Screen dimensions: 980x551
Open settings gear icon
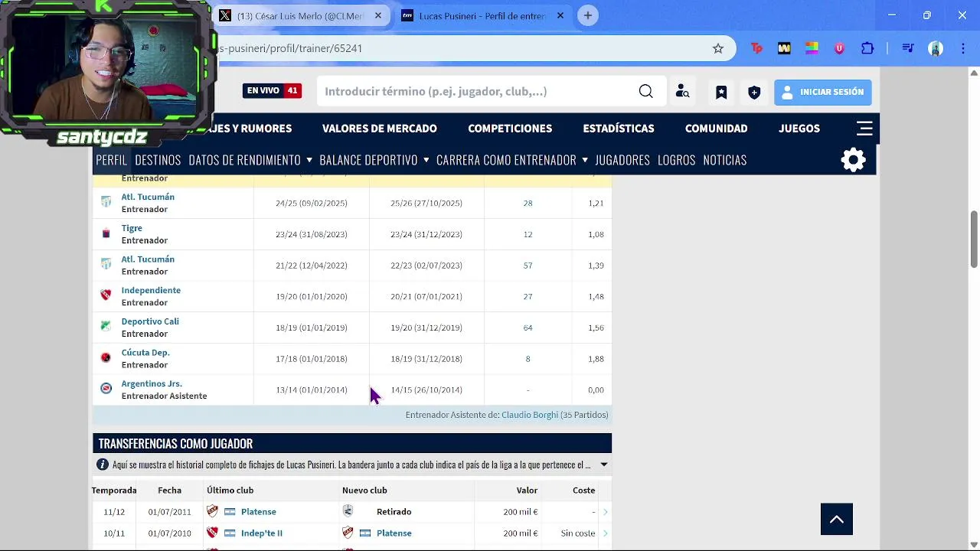854,160
